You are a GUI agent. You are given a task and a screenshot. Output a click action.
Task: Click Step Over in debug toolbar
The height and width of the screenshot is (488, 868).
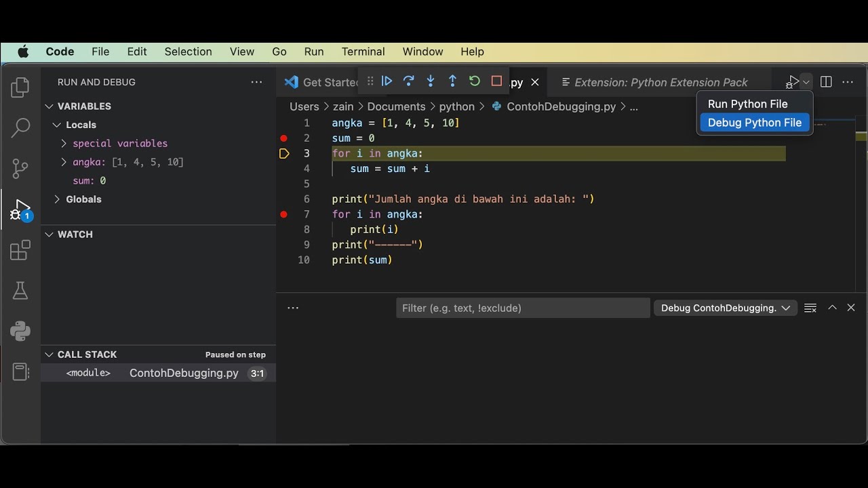coord(409,81)
